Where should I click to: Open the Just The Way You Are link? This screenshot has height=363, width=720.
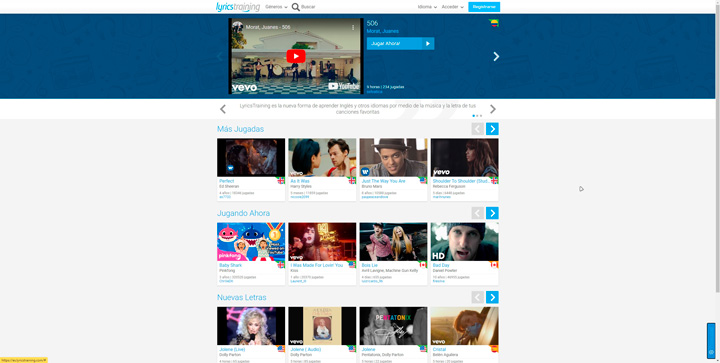click(x=383, y=181)
